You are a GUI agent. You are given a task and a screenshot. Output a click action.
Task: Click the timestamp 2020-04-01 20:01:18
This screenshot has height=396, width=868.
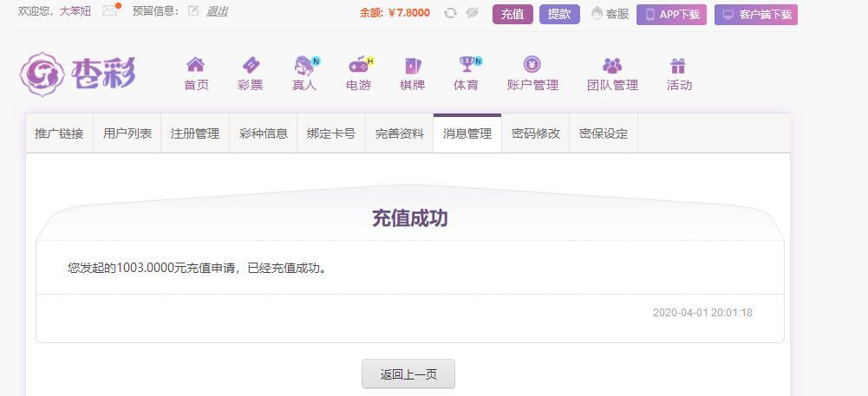tap(702, 313)
